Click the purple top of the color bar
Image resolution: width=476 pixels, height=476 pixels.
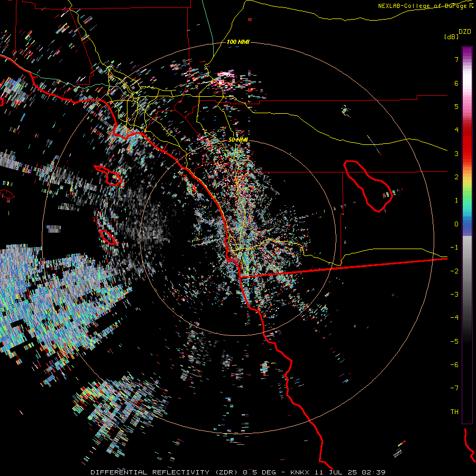pyautogui.click(x=467, y=52)
